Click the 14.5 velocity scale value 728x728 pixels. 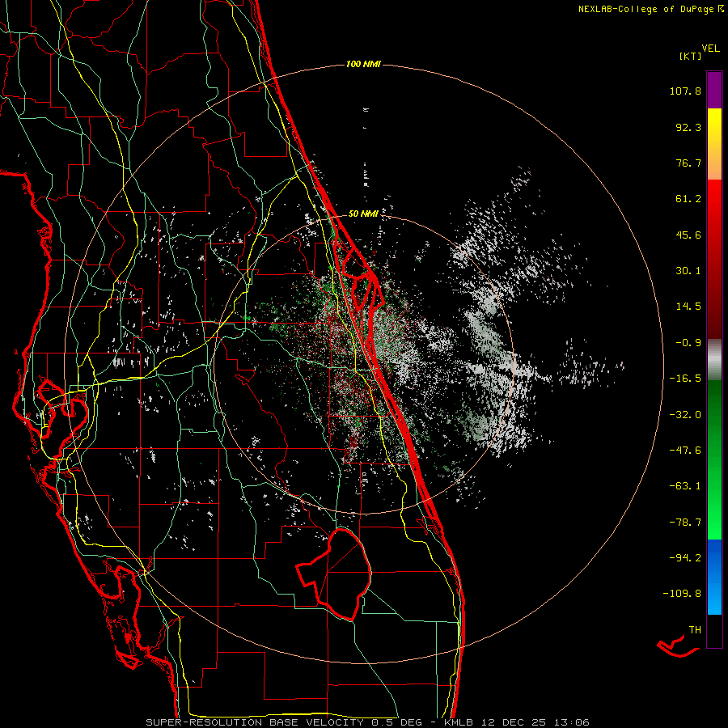[x=688, y=307]
